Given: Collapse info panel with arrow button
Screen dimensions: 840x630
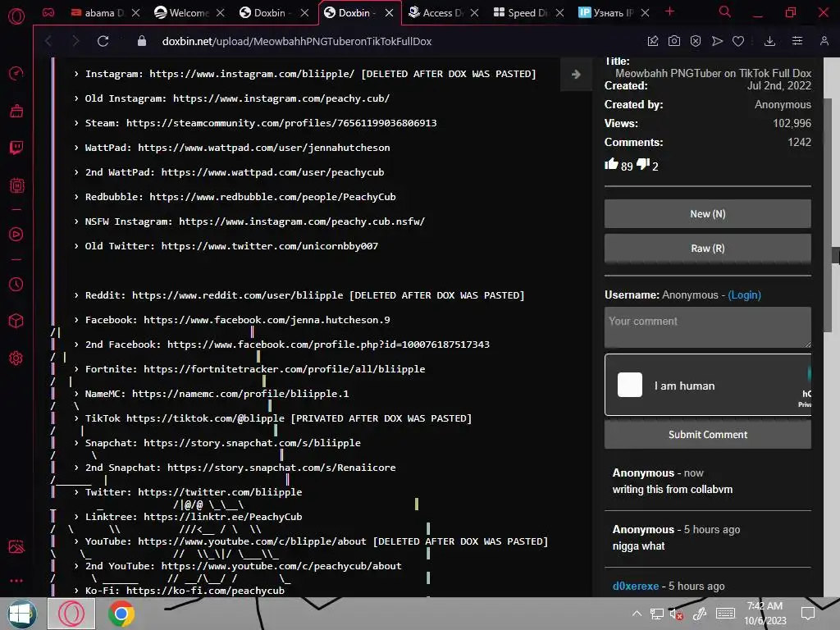Looking at the screenshot, I should coord(576,75).
